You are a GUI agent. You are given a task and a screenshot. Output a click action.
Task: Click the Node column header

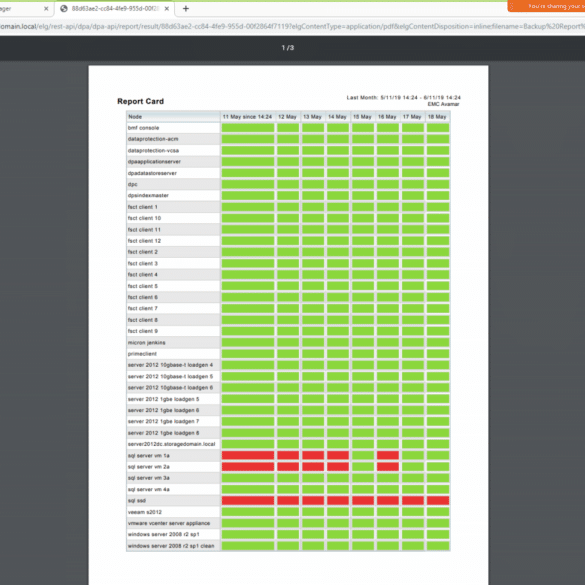tap(173, 117)
